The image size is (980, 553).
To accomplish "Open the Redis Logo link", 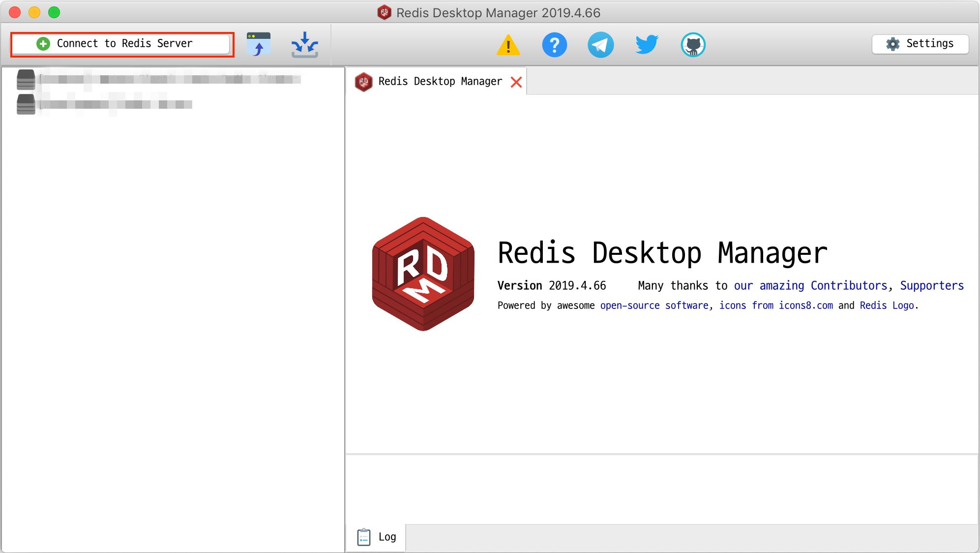I will pyautogui.click(x=887, y=306).
